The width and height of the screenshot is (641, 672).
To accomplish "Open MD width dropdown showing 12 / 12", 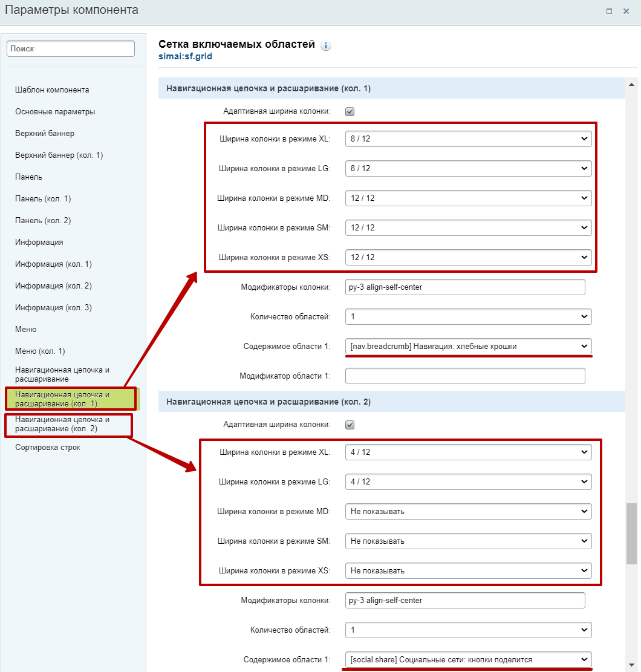I will coord(468,198).
